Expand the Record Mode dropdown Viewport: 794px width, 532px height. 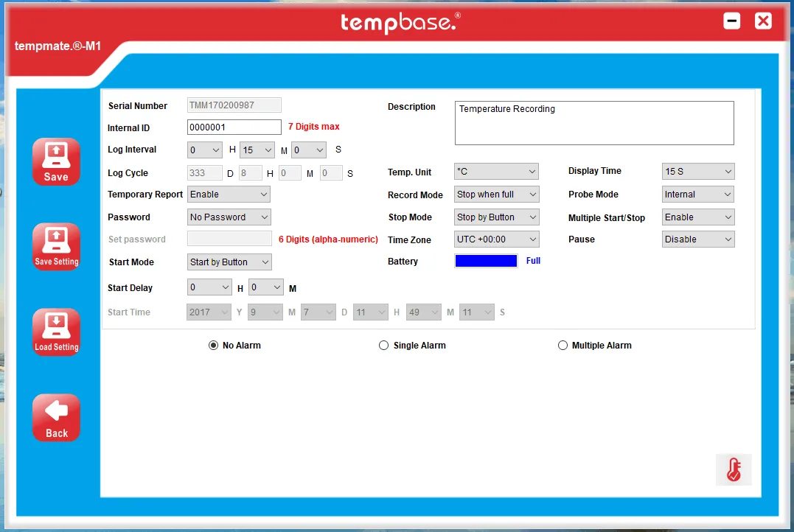(x=496, y=195)
